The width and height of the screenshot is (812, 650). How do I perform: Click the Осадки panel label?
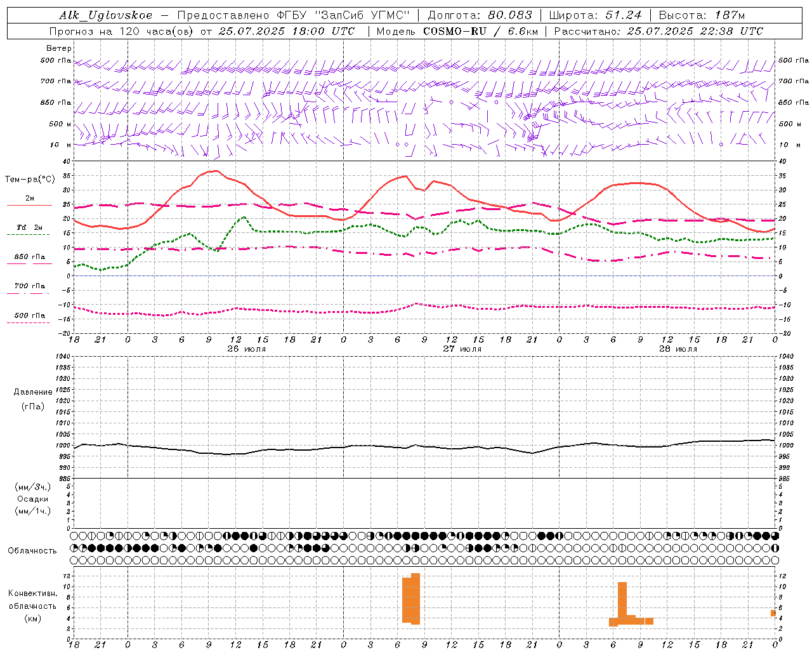[x=33, y=499]
